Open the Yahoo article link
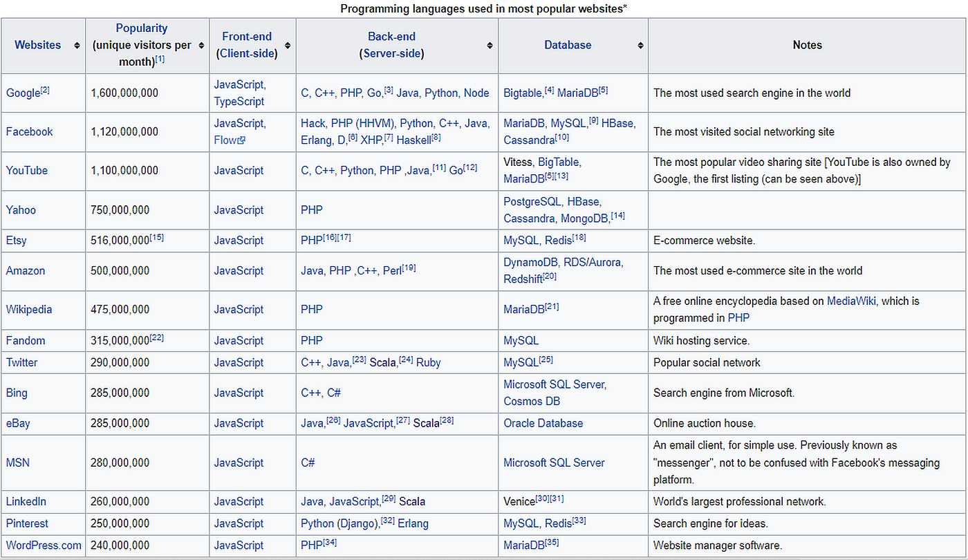 click(21, 210)
